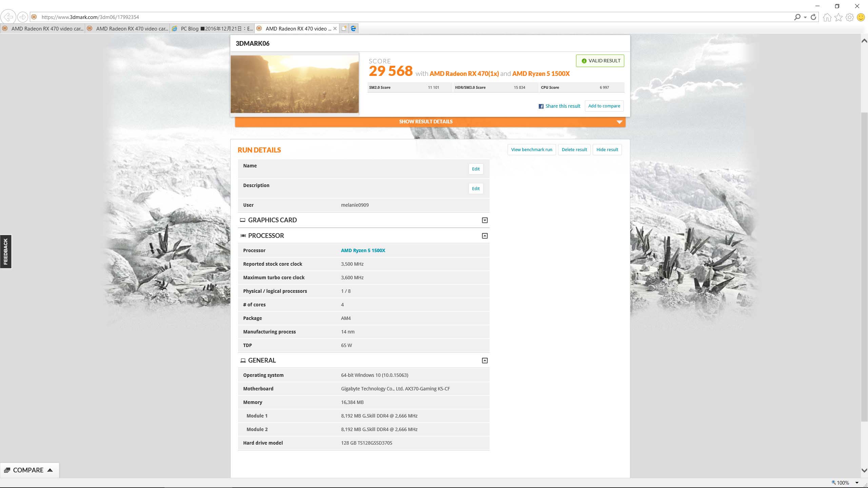This screenshot has width=868, height=488.
Task: Collapse the General section
Action: [485, 361]
